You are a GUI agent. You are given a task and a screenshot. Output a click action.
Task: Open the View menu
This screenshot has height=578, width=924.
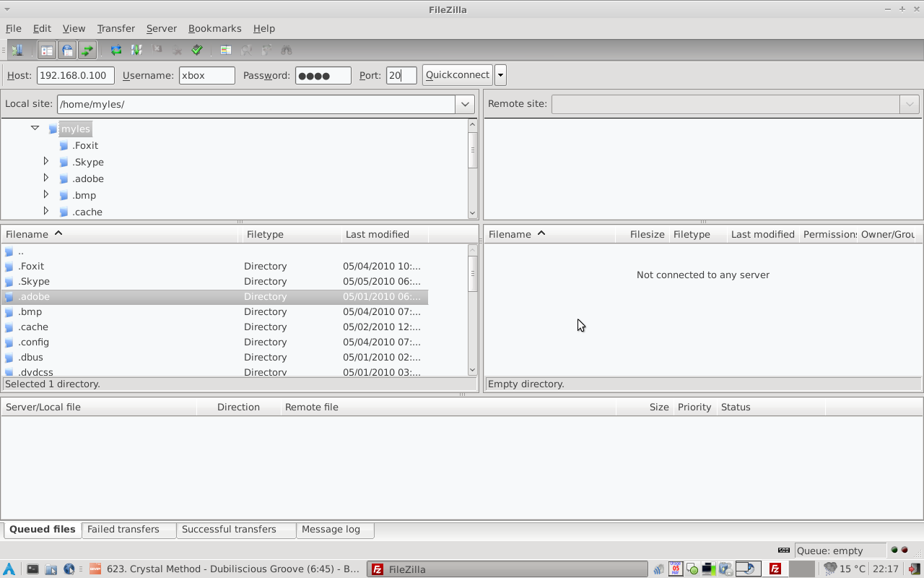(x=74, y=28)
